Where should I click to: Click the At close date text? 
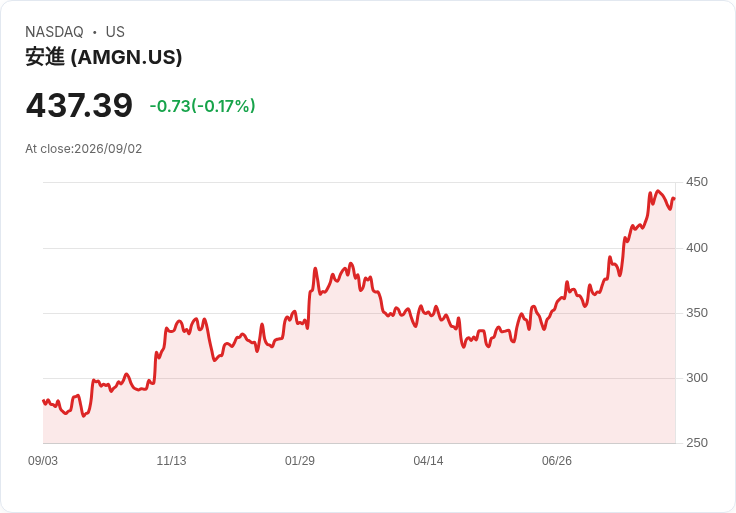coord(84,149)
